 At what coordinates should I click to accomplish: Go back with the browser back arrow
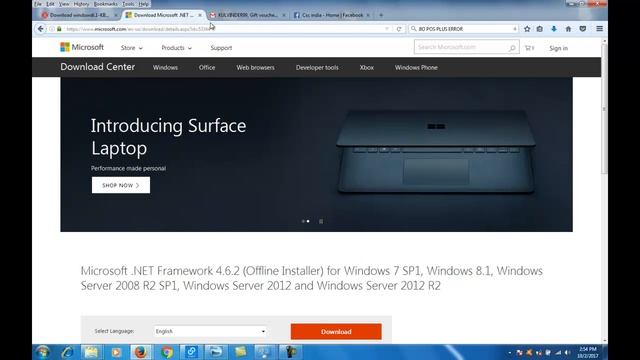40,29
